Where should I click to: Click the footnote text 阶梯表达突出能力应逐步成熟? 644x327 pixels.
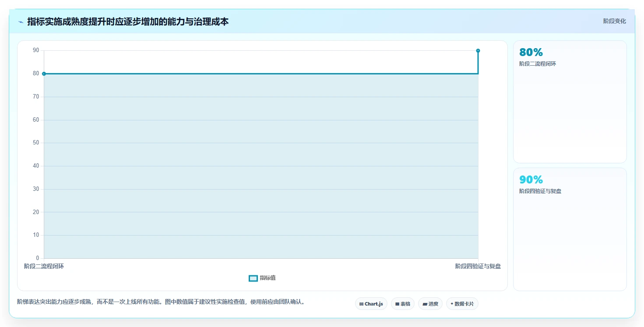pos(161,302)
